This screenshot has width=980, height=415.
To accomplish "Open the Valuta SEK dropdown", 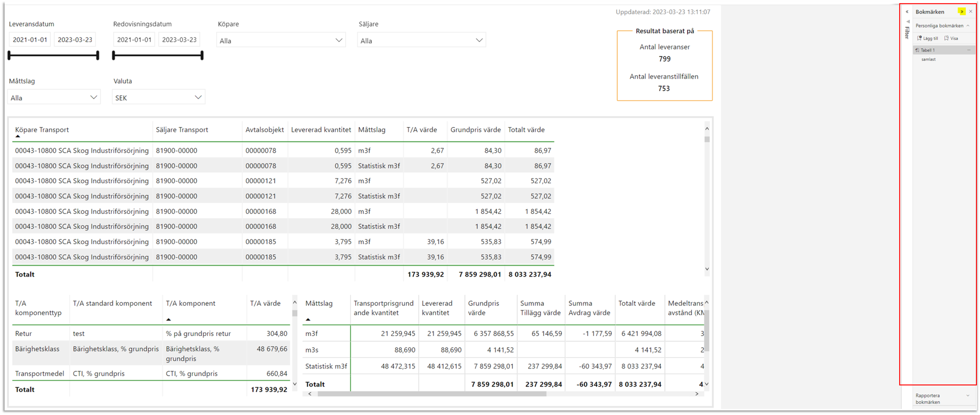I will point(198,97).
